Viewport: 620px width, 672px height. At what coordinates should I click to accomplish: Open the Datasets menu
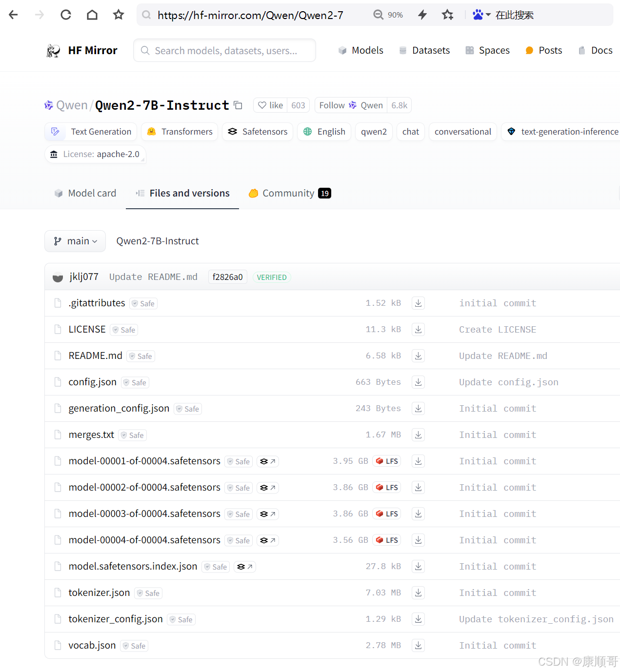coord(424,50)
